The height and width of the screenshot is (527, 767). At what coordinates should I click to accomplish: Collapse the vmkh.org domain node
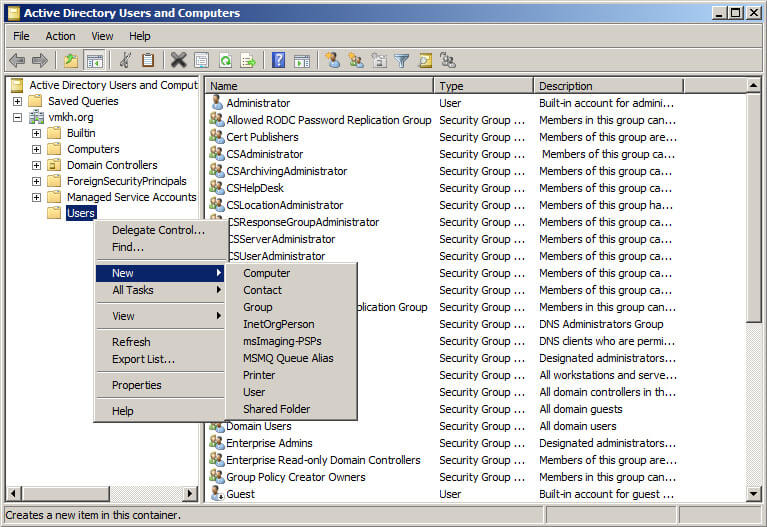click(18, 117)
